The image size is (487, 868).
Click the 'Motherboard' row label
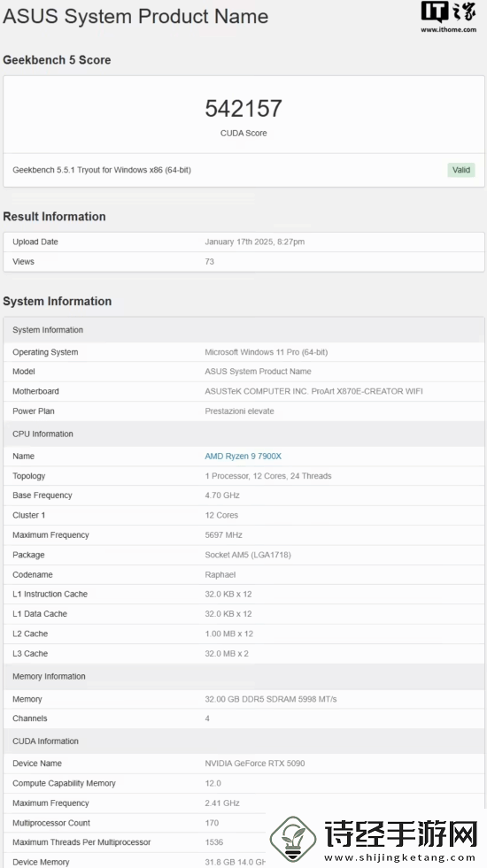click(35, 391)
